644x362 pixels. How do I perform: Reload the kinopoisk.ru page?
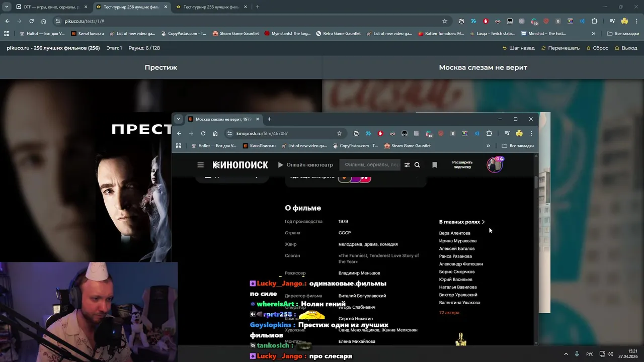click(203, 133)
